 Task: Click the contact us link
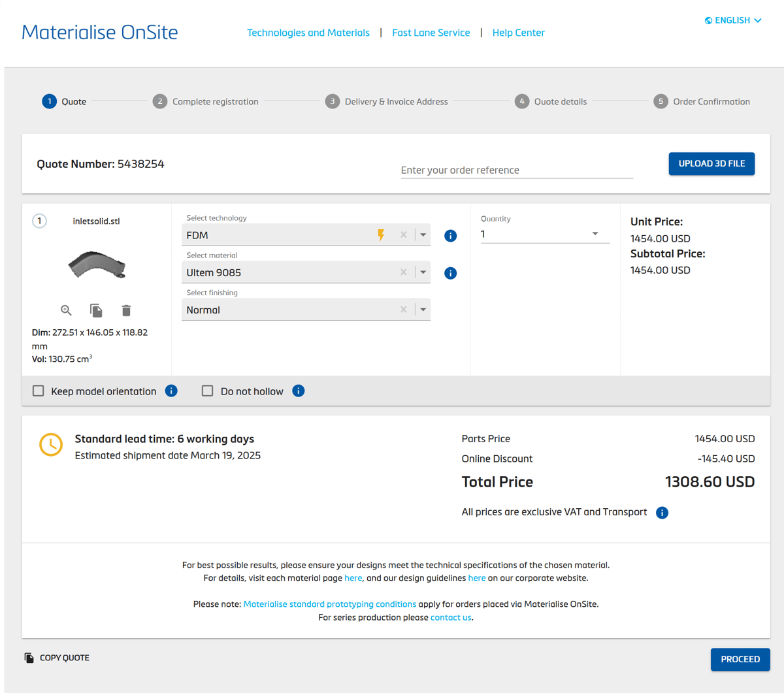451,617
